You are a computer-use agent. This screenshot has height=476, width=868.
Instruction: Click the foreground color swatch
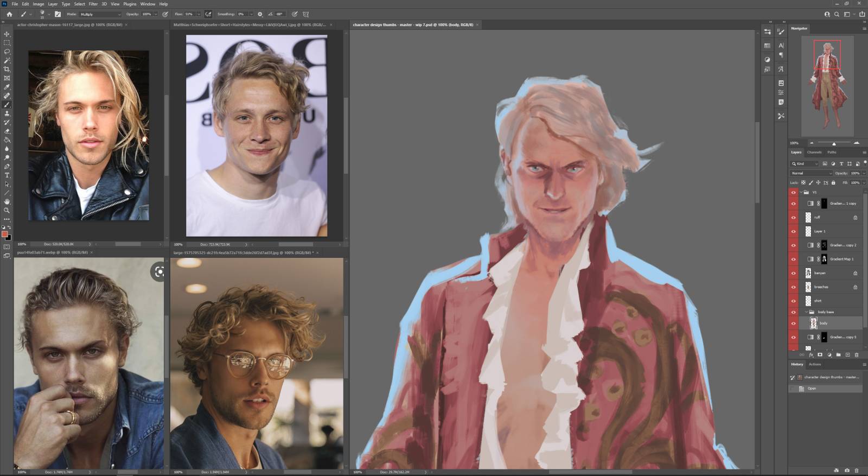(x=5, y=234)
